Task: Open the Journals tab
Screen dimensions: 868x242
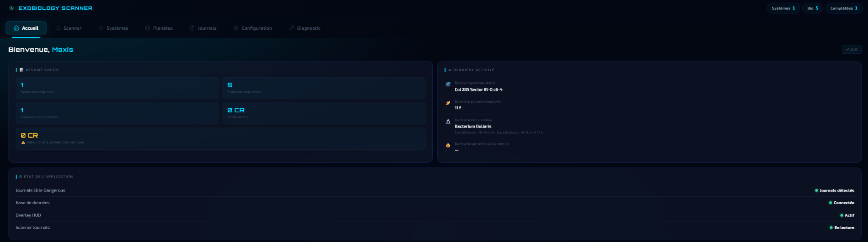Action: tap(203, 28)
